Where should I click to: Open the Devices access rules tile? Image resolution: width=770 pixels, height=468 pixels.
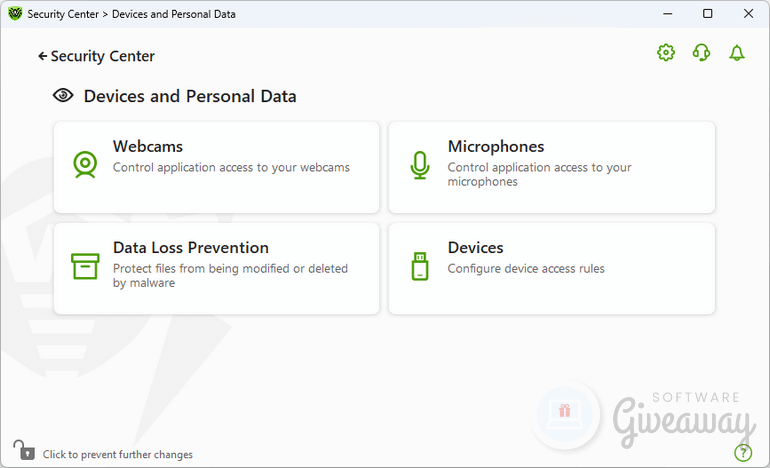551,269
